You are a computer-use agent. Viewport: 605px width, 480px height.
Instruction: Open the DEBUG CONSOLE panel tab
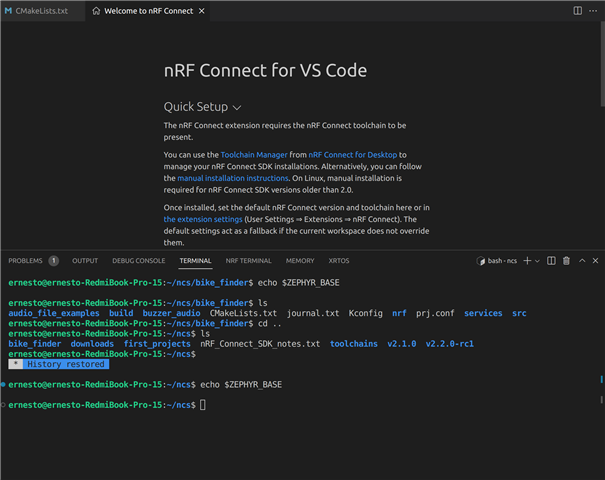click(x=139, y=261)
